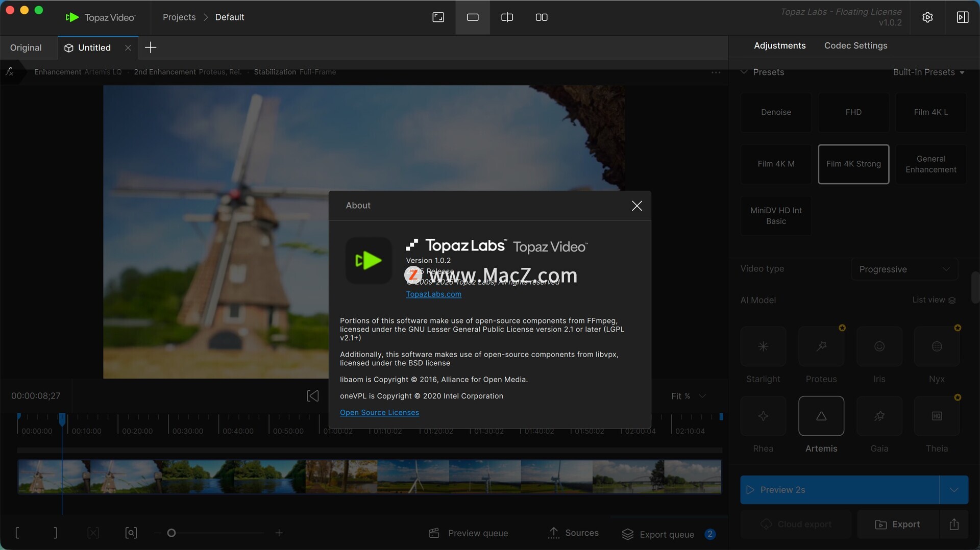
Task: Toggle AI Model list view
Action: pyautogui.click(x=934, y=300)
